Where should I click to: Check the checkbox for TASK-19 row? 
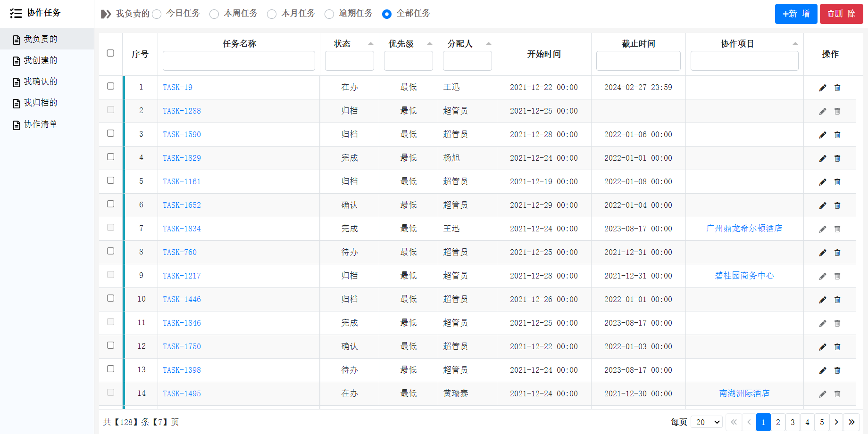[110, 86]
